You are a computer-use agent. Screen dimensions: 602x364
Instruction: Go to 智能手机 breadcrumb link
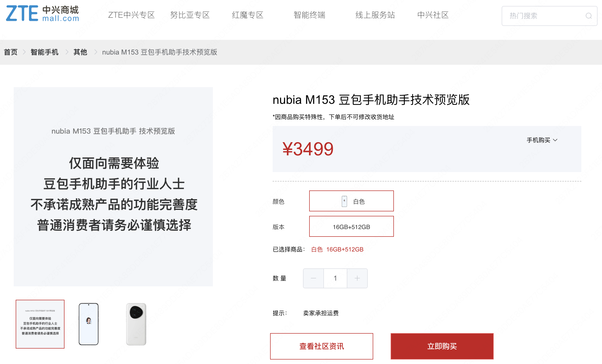pos(45,52)
